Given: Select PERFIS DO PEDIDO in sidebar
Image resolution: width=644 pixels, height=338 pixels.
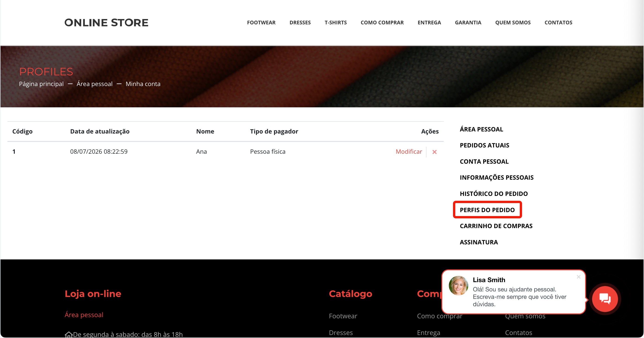Looking at the screenshot, I should (x=487, y=210).
